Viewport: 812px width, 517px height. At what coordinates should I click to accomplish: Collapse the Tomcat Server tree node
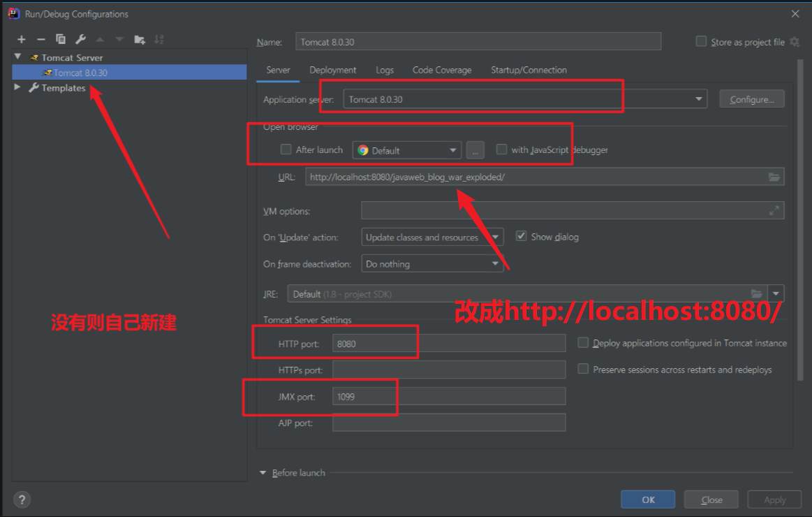coord(17,57)
